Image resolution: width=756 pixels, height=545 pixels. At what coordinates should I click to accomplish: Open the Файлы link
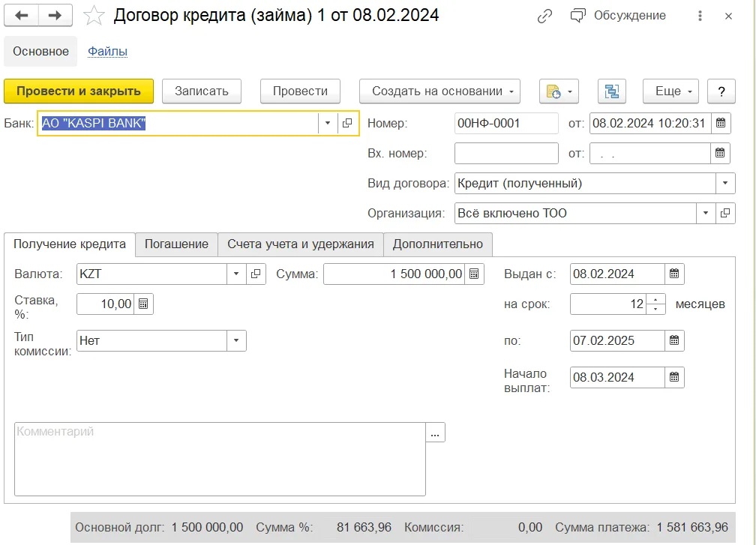107,51
